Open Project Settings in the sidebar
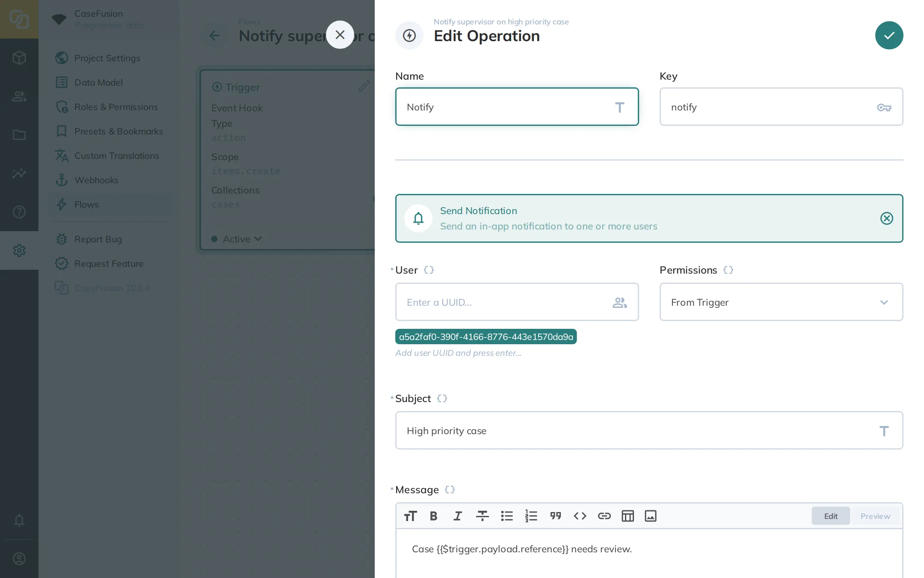The image size is (924, 578). tap(109, 58)
